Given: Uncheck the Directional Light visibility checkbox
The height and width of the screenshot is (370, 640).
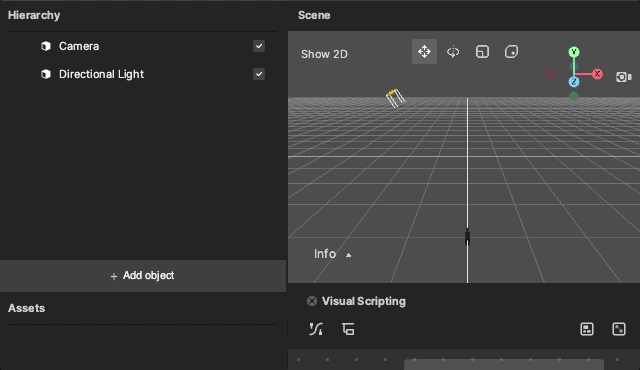Looking at the screenshot, I should coord(259,74).
